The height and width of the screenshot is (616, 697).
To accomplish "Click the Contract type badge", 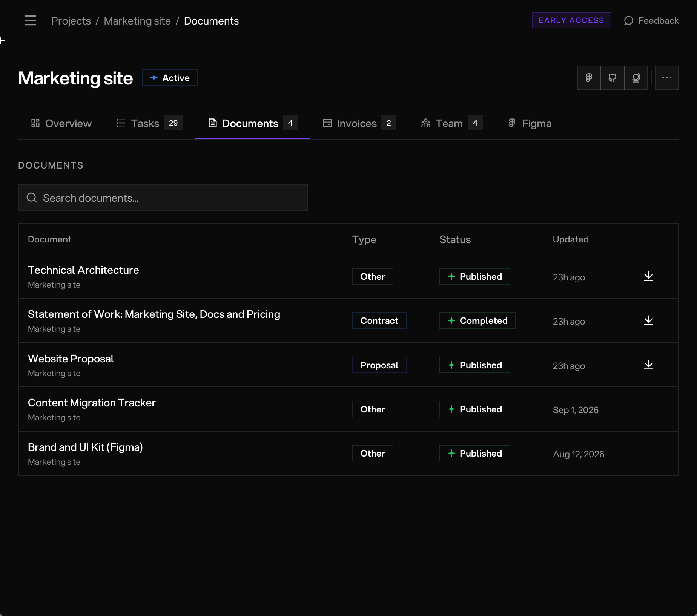I will click(x=379, y=320).
